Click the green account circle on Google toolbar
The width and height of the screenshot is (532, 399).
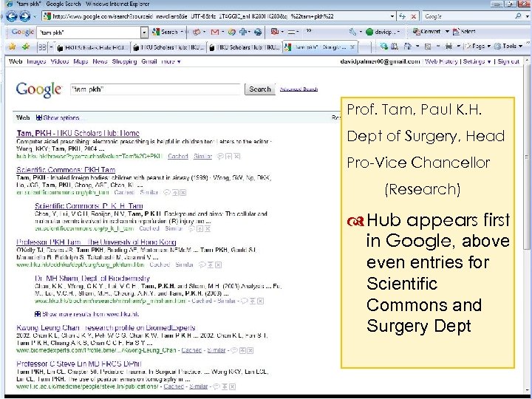(369, 32)
